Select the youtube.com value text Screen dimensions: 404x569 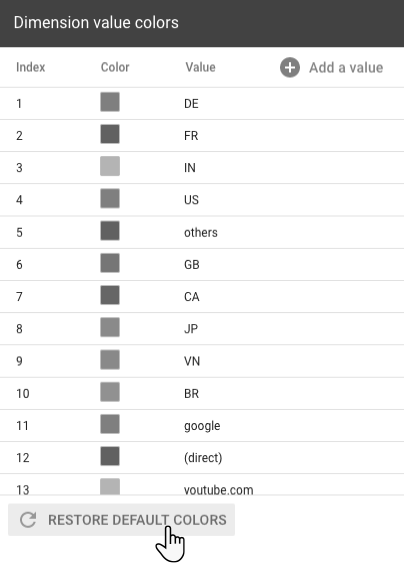tap(219, 490)
